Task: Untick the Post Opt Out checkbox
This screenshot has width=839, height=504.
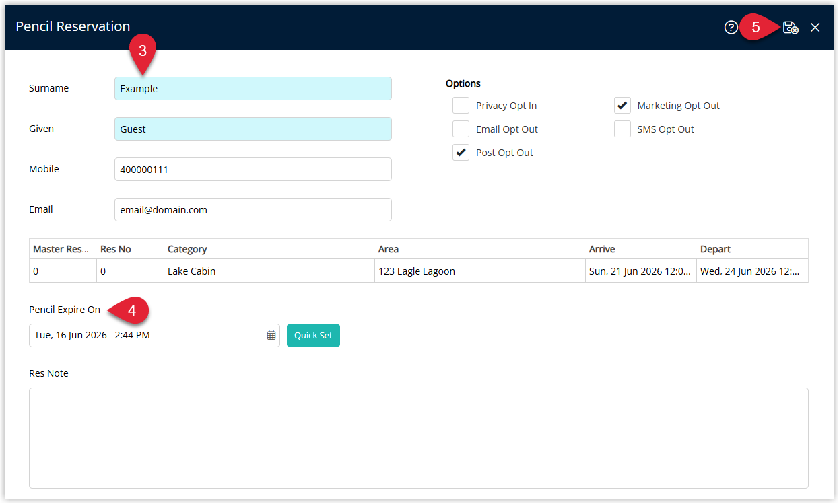Action: (x=461, y=153)
